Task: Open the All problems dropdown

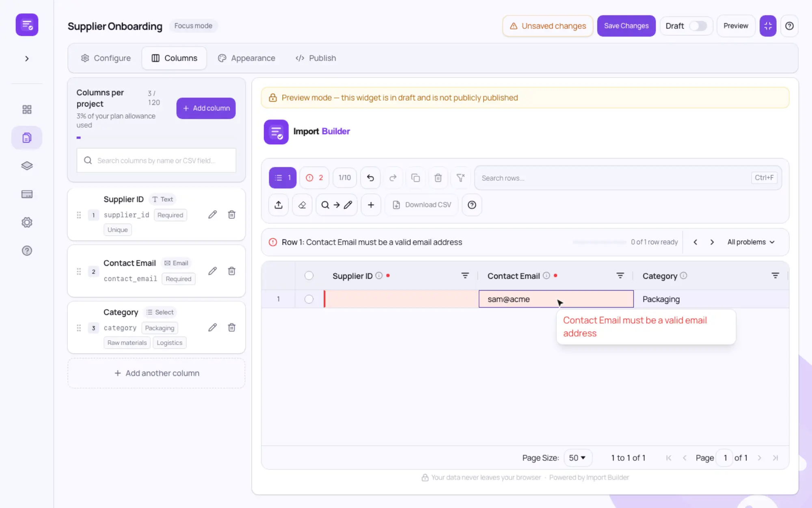Action: click(751, 242)
